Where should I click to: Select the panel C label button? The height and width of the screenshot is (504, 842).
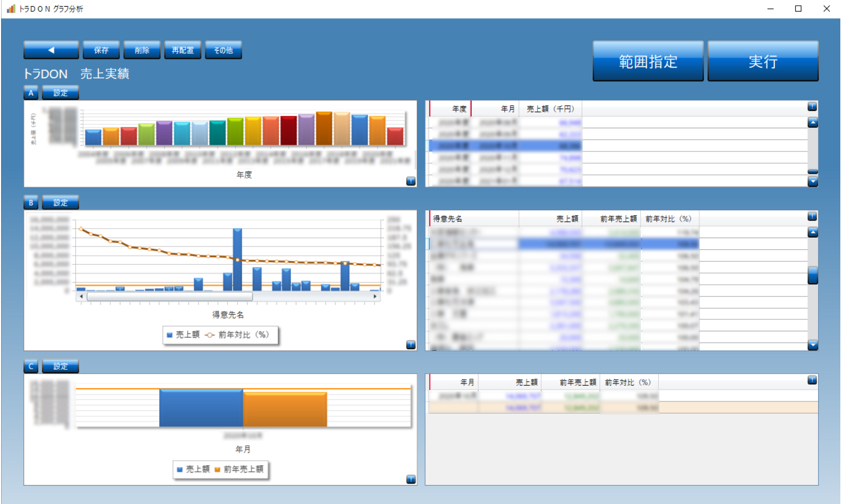point(31,366)
